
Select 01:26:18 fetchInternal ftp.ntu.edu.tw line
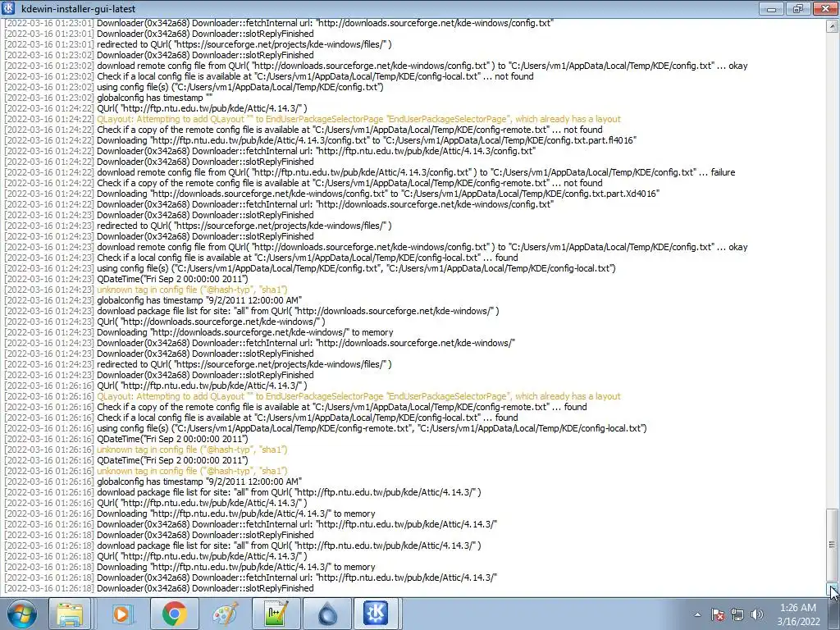[251, 577]
